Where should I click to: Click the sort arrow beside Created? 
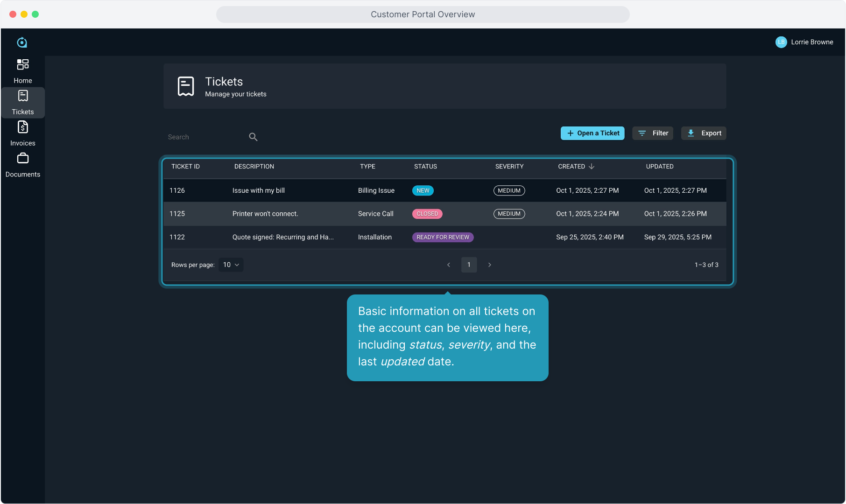point(592,167)
